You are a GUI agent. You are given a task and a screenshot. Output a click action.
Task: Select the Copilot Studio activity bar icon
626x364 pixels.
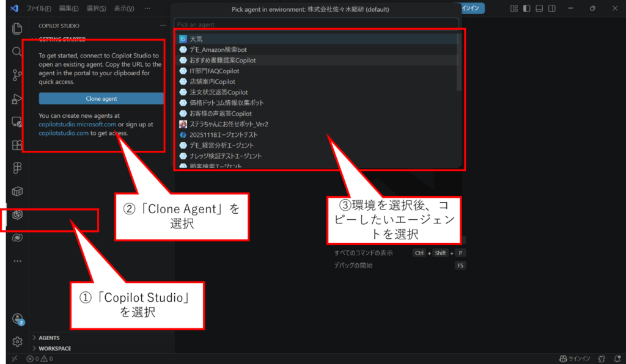[17, 215]
